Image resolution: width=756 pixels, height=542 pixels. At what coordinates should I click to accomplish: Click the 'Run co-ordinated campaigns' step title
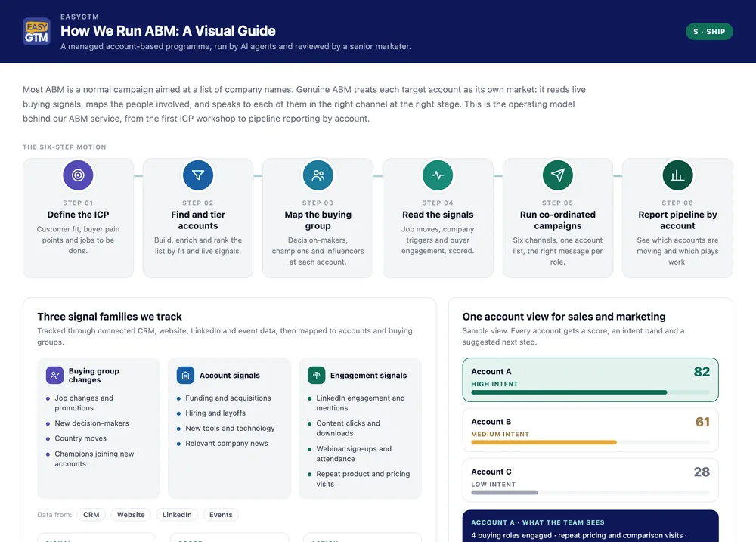click(558, 221)
